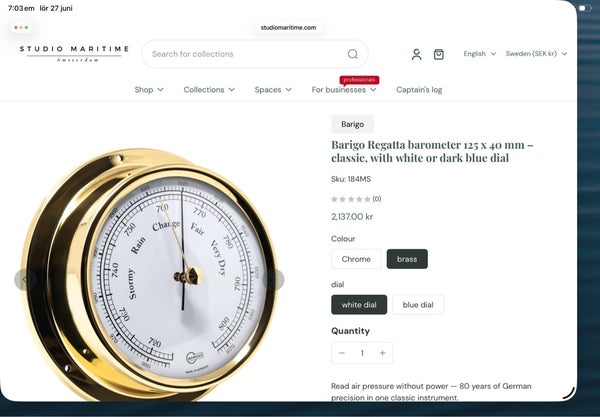Choose the blue dial option
Image resolution: width=600 pixels, height=417 pixels.
click(418, 305)
